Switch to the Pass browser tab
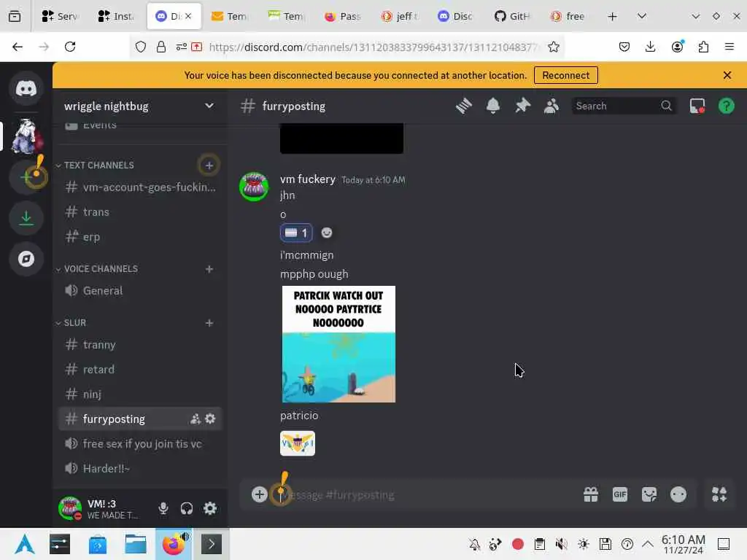This screenshot has height=560, width=747. (343, 16)
